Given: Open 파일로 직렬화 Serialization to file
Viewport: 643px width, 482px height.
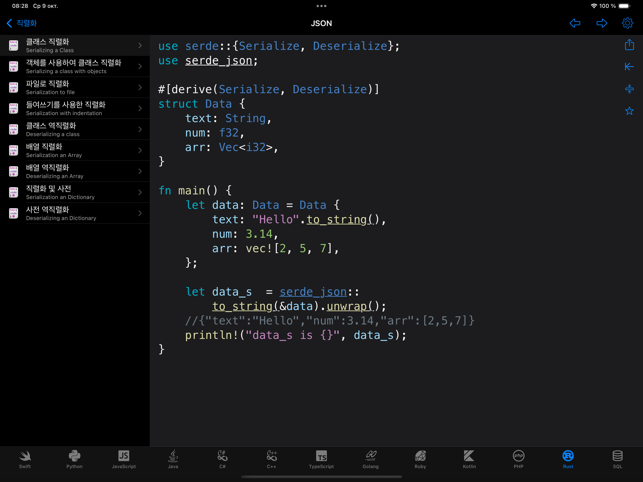Looking at the screenshot, I should (x=75, y=87).
